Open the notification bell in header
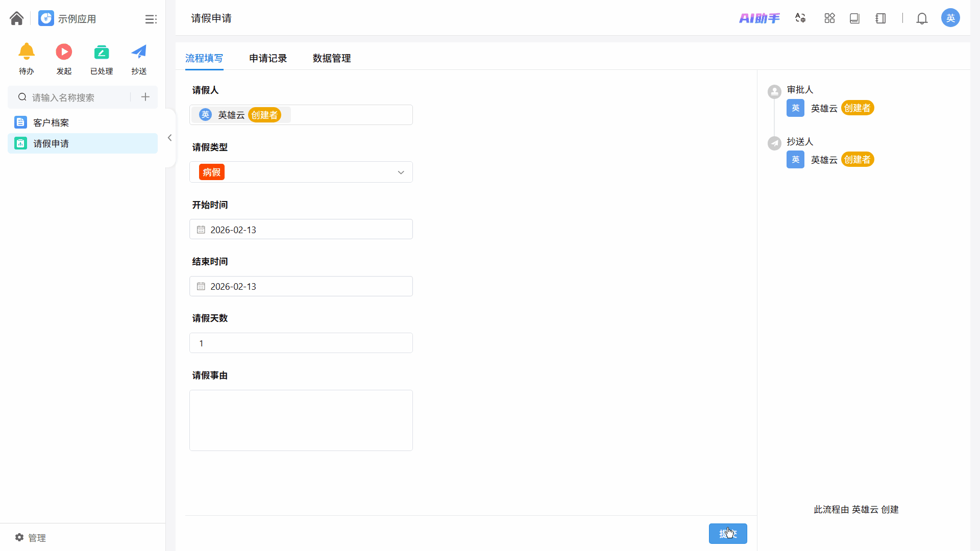Viewport: 980px width, 551px height. [x=922, y=18]
